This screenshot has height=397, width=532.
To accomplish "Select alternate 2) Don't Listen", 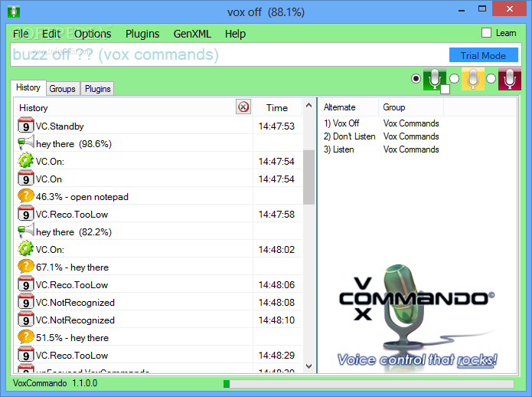I will point(349,136).
